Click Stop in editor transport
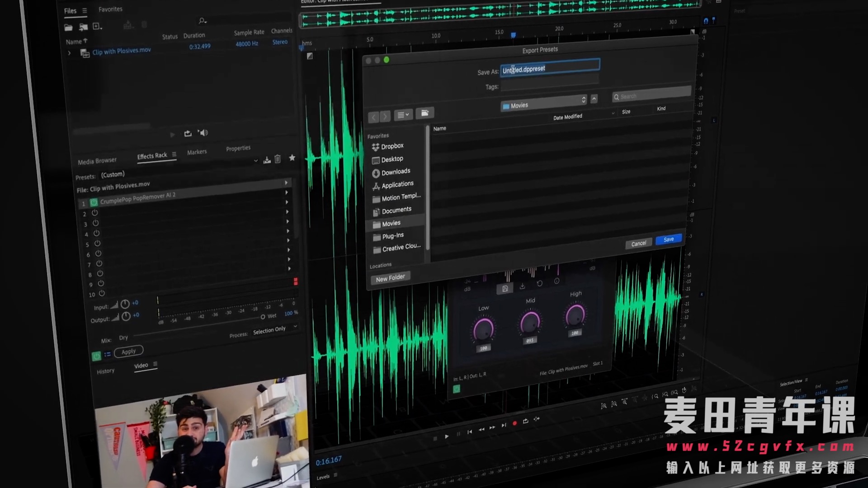 click(435, 438)
